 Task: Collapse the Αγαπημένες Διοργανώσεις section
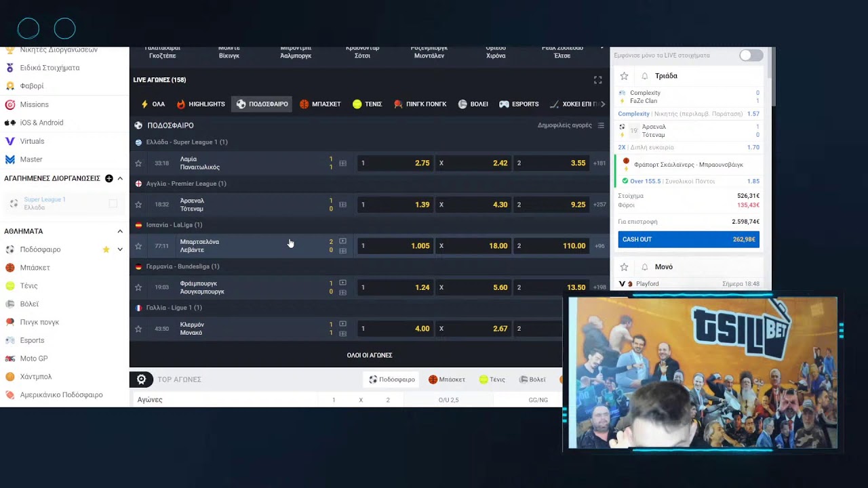120,178
